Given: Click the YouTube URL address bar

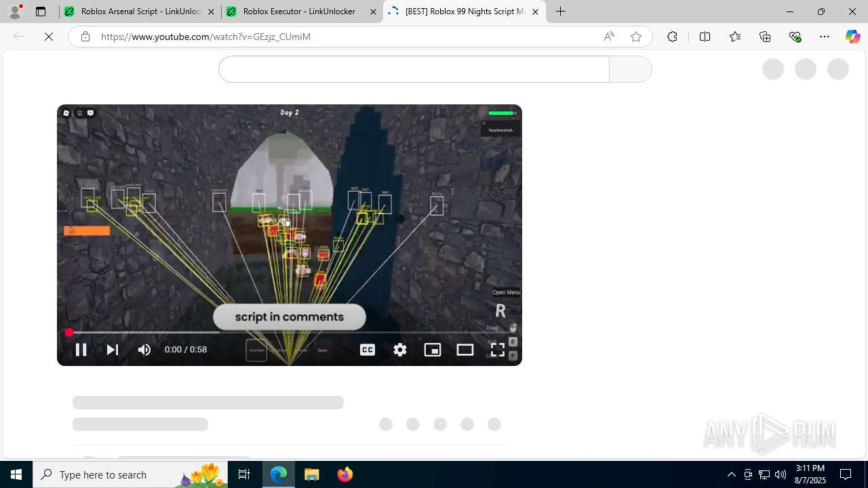Looking at the screenshot, I should coord(346,37).
